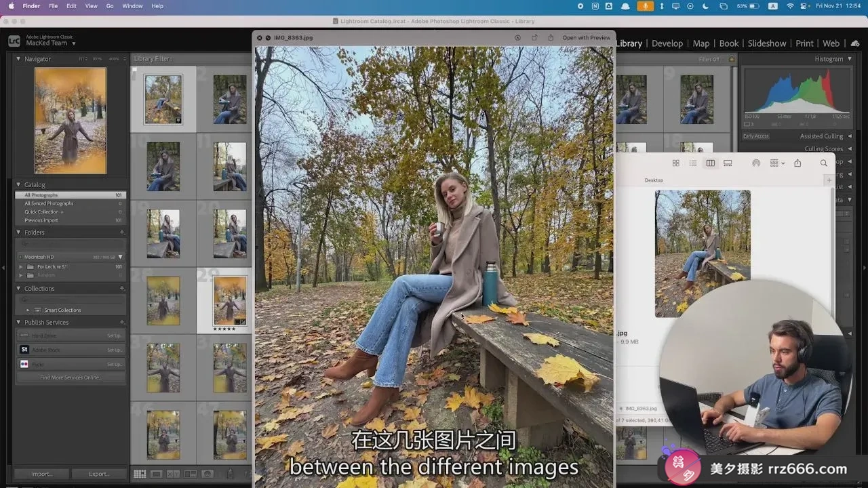
Task: Toggle the Library Filter lock icon
Action: pos(732,59)
